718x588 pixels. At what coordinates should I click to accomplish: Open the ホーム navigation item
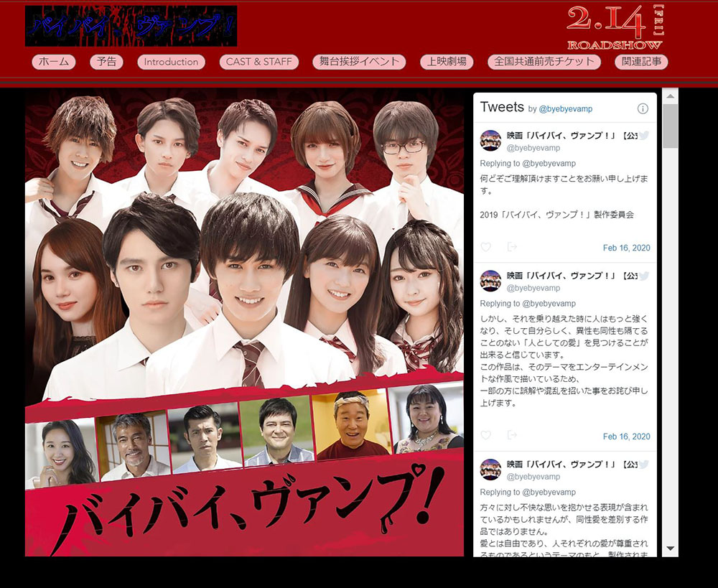[54, 62]
